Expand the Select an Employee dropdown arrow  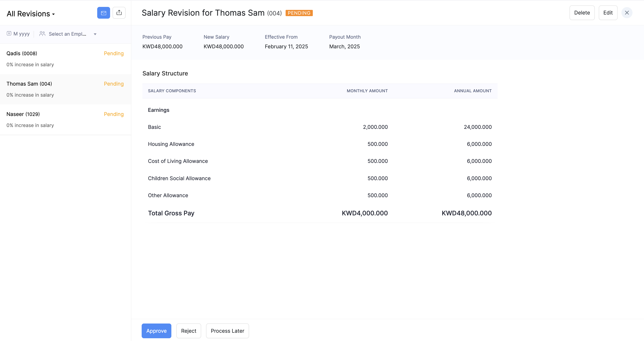[95, 34]
